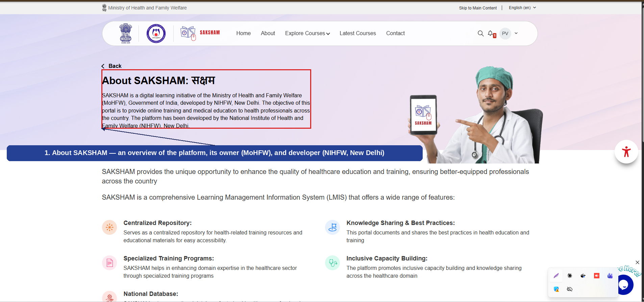Click the 'National Database:' heading text

pos(151,294)
